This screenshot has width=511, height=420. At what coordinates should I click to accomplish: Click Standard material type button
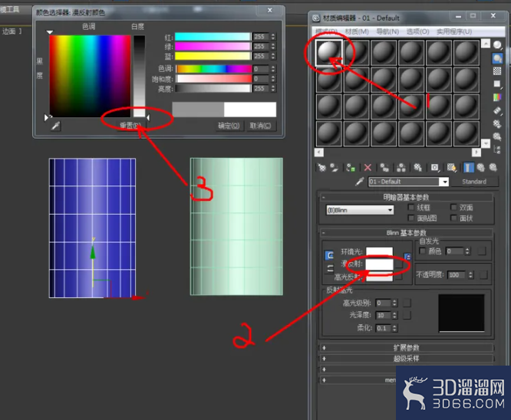(x=474, y=182)
